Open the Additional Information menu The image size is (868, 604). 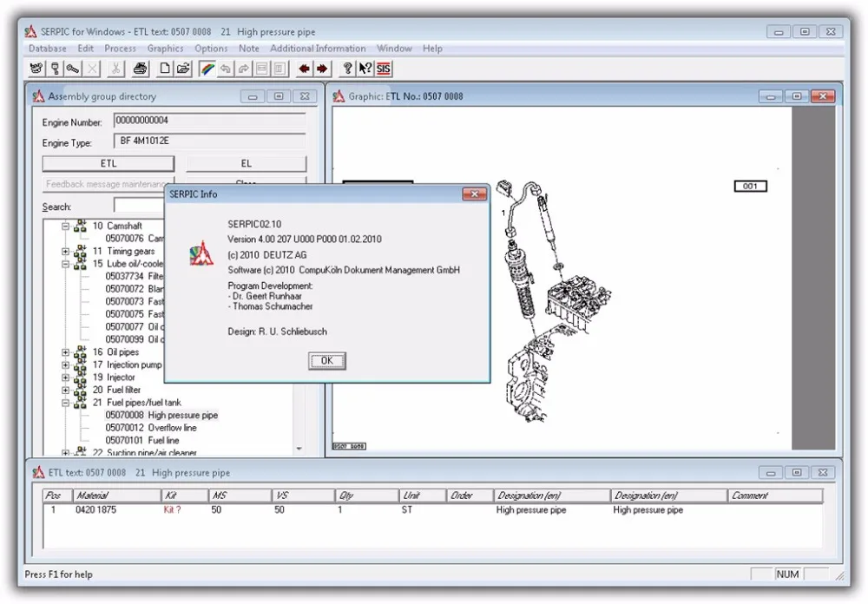pyautogui.click(x=318, y=49)
